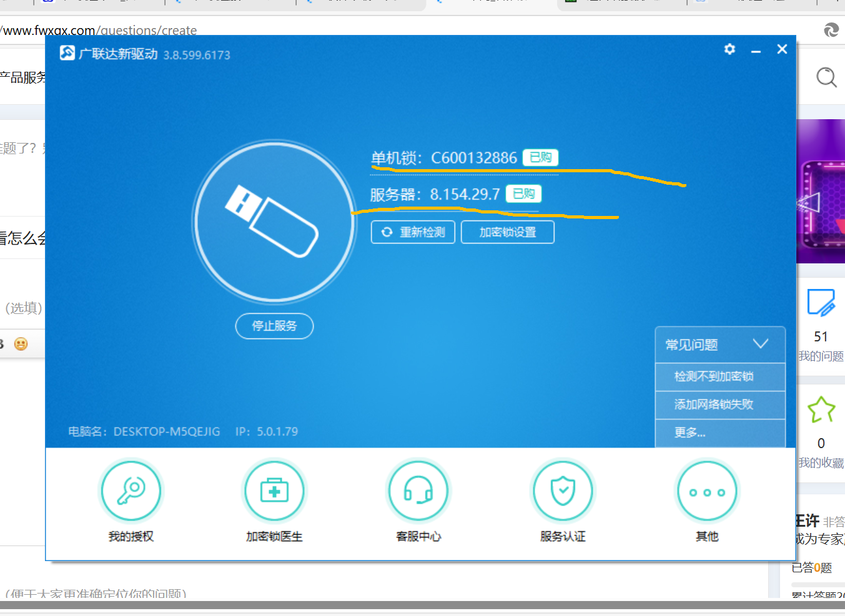Open 加密锁医生 medical kit icon

274,491
